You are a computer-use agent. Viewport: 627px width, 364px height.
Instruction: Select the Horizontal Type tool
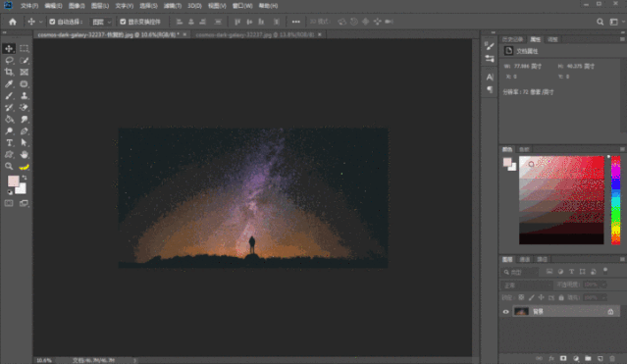(9, 143)
